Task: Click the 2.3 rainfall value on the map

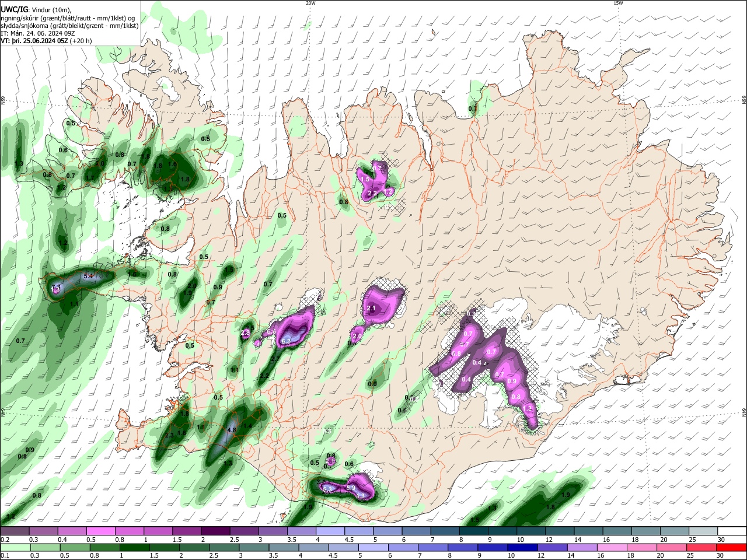Action: click(170, 435)
